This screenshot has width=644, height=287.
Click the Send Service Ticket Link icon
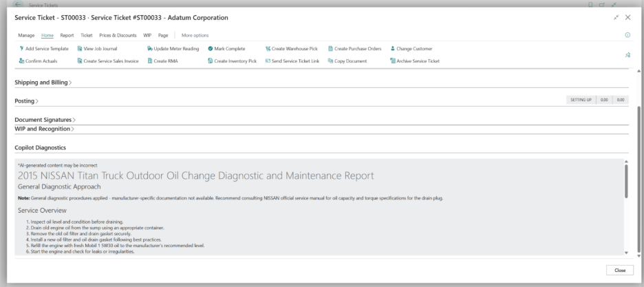[x=268, y=61]
